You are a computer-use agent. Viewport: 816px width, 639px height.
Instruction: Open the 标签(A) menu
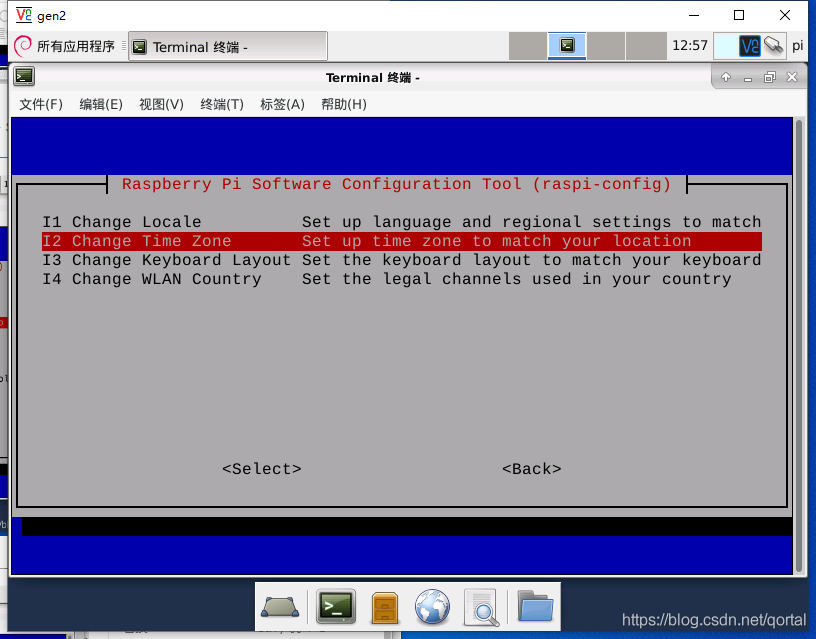pos(282,105)
